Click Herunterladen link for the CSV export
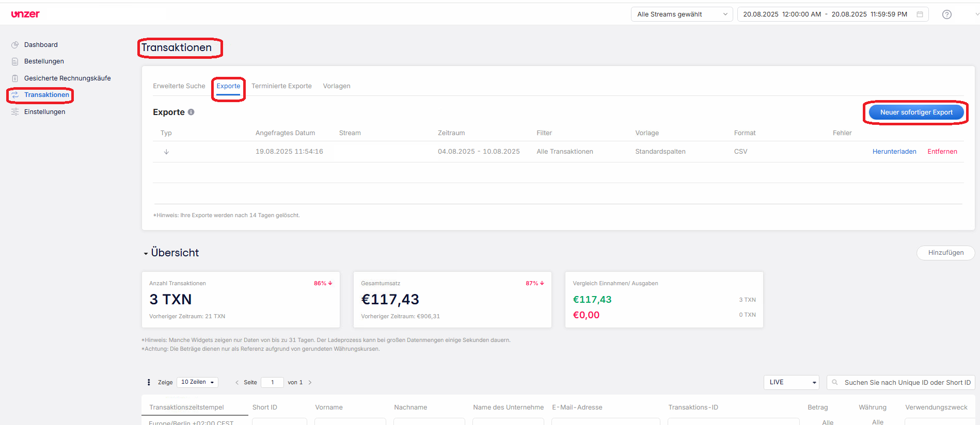This screenshot has width=980, height=425. coord(894,152)
